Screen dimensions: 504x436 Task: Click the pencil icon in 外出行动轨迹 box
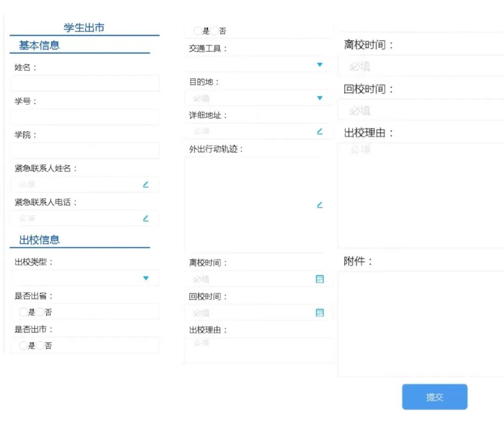[x=320, y=204]
